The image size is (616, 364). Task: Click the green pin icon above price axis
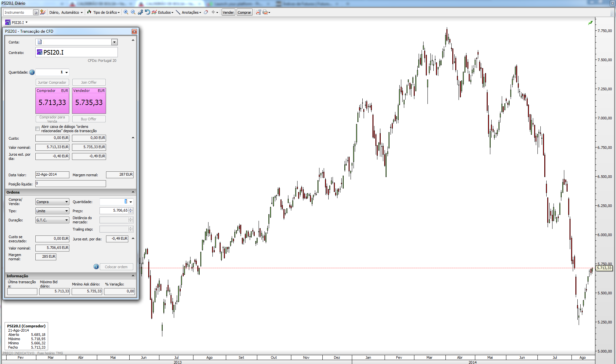(x=590, y=23)
